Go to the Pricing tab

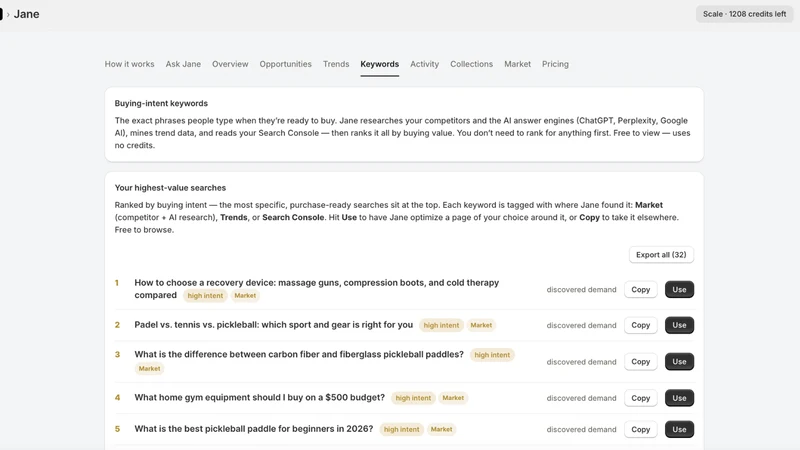point(555,64)
